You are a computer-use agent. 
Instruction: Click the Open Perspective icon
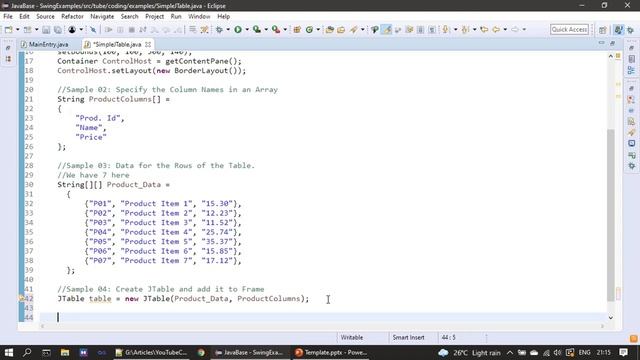602,30
